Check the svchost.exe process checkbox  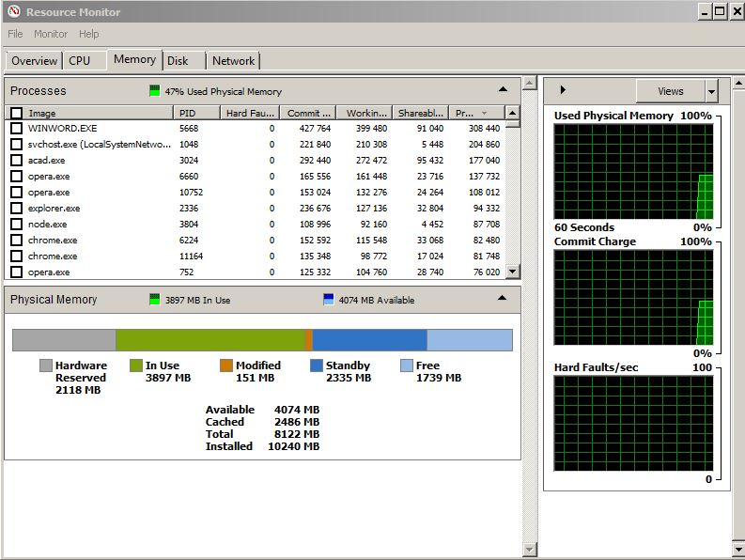coord(17,144)
